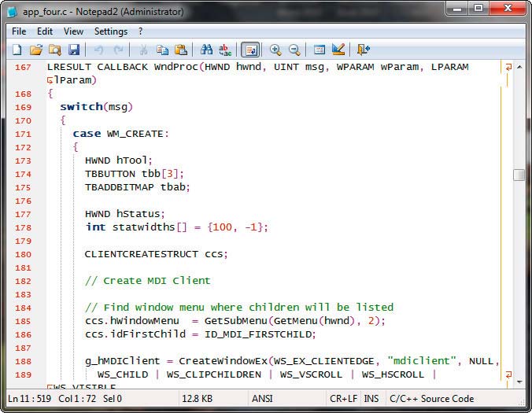Click the CR+LF line ending field
This screenshot has width=532, height=413.
(x=343, y=399)
